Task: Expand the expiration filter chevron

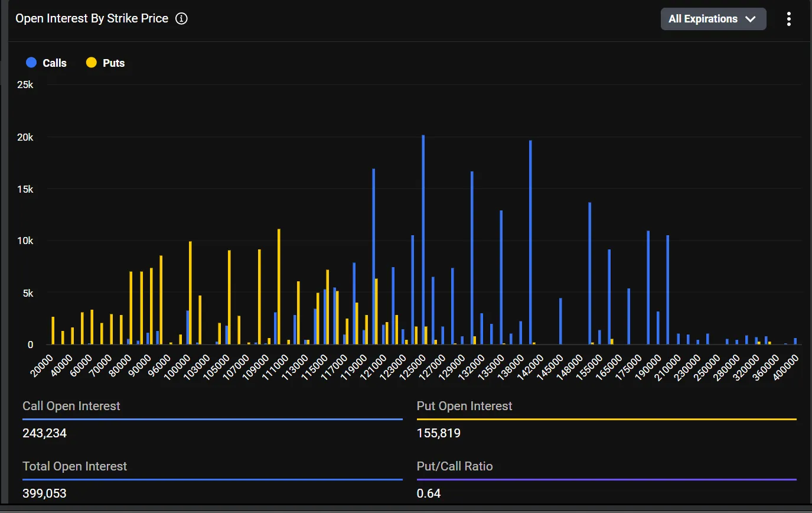Action: tap(752, 19)
